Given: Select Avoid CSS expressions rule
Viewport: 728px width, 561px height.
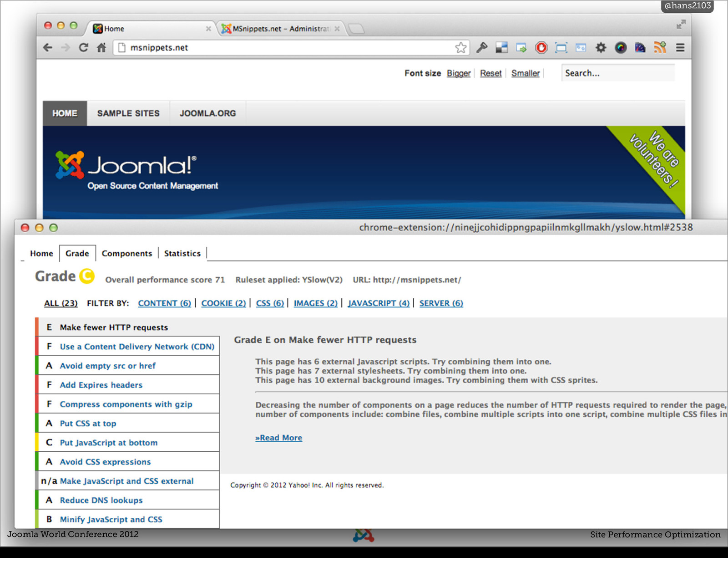Looking at the screenshot, I should [128, 462].
